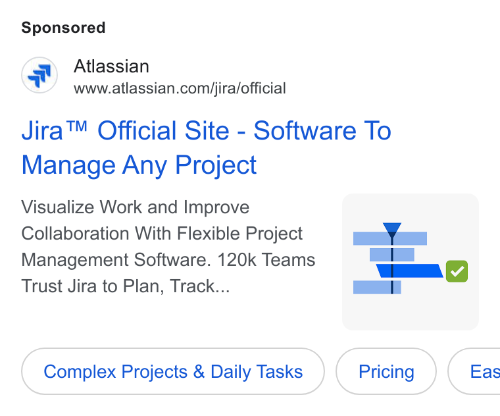Click the top light blue Gantt bar

coord(390,239)
